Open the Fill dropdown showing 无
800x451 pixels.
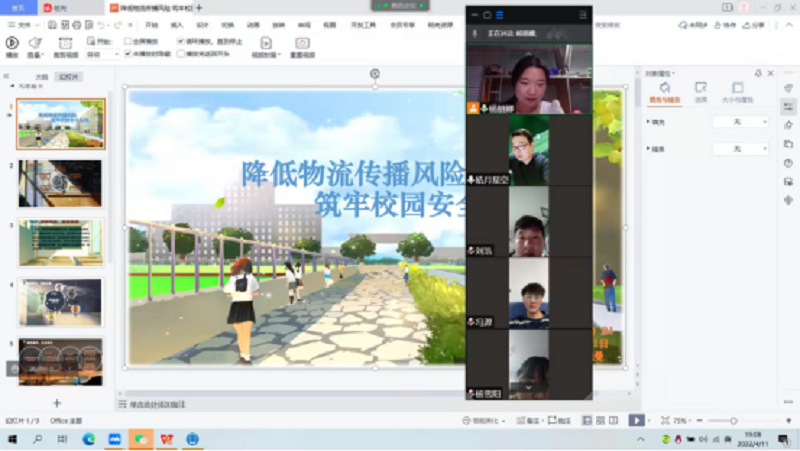pos(740,122)
